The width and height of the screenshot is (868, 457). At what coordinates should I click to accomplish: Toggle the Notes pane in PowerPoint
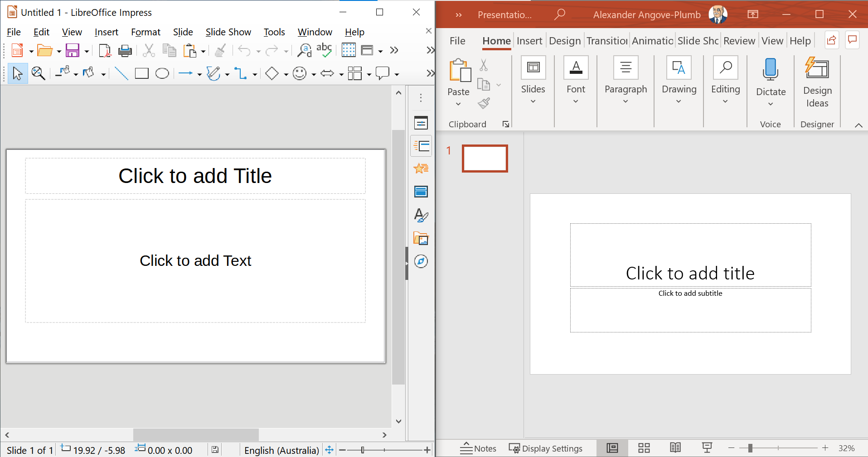pyautogui.click(x=478, y=448)
